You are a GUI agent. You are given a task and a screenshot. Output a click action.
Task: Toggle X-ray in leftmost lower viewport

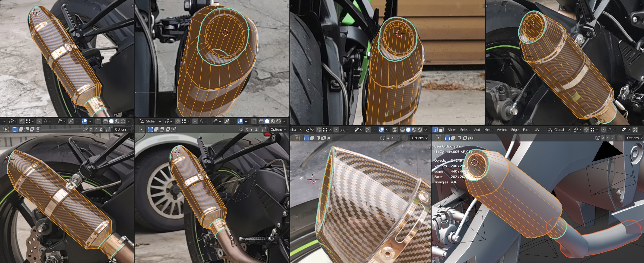pos(98,121)
